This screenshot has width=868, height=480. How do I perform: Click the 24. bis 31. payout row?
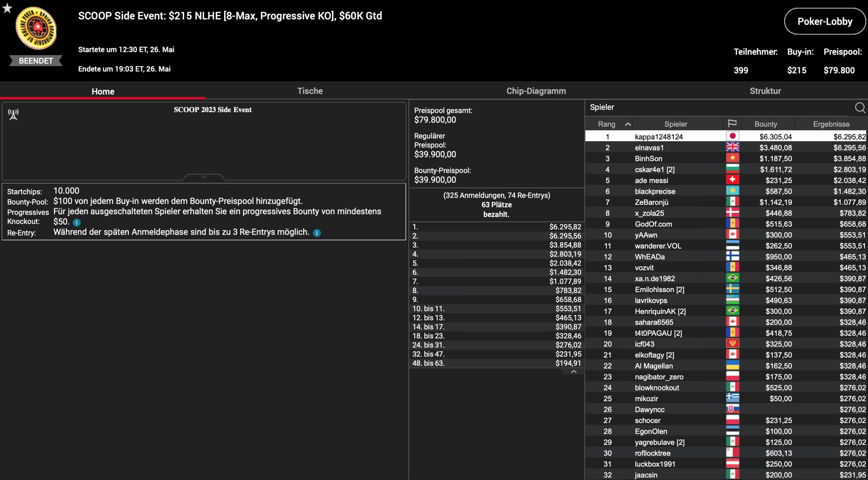[x=497, y=345]
